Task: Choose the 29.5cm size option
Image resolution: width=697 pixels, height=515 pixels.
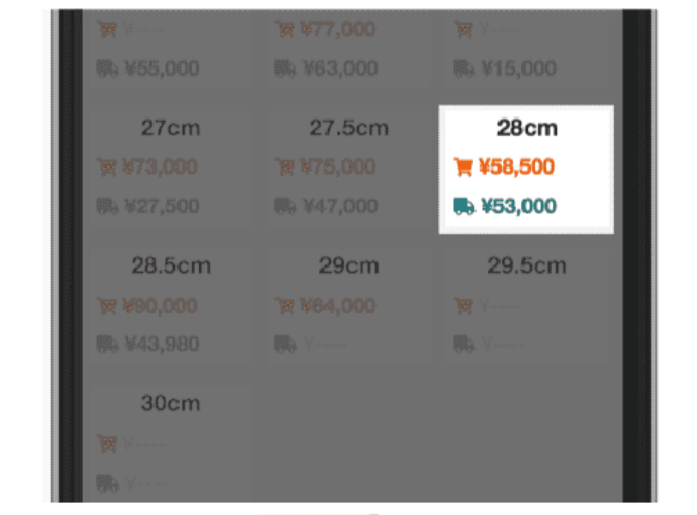Action: pos(527,307)
